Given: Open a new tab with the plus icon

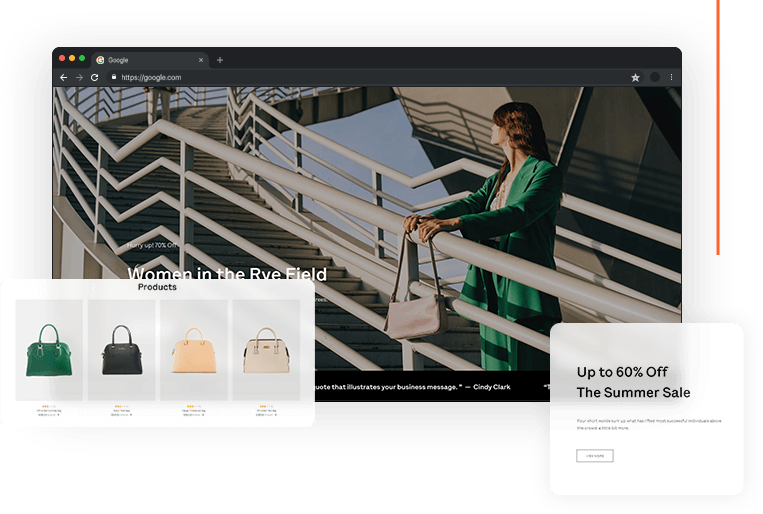Looking at the screenshot, I should coord(220,60).
